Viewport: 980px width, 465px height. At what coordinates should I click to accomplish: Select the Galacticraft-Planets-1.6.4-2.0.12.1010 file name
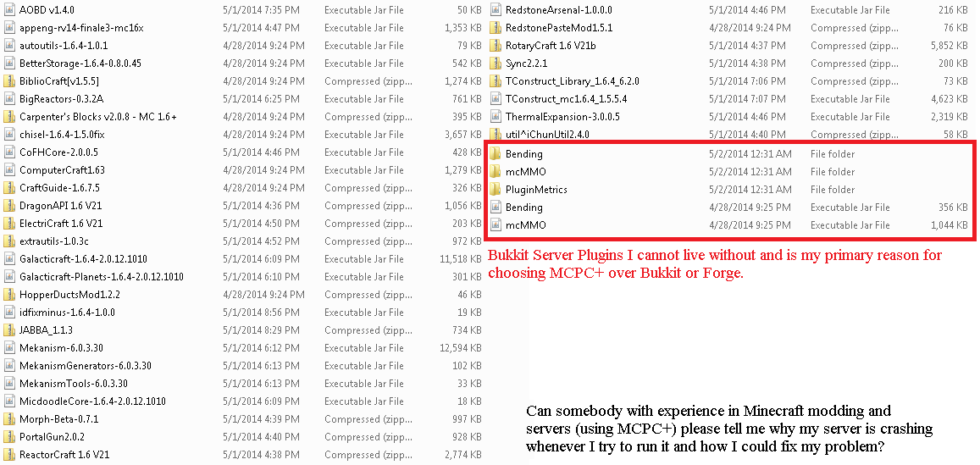pos(102,277)
